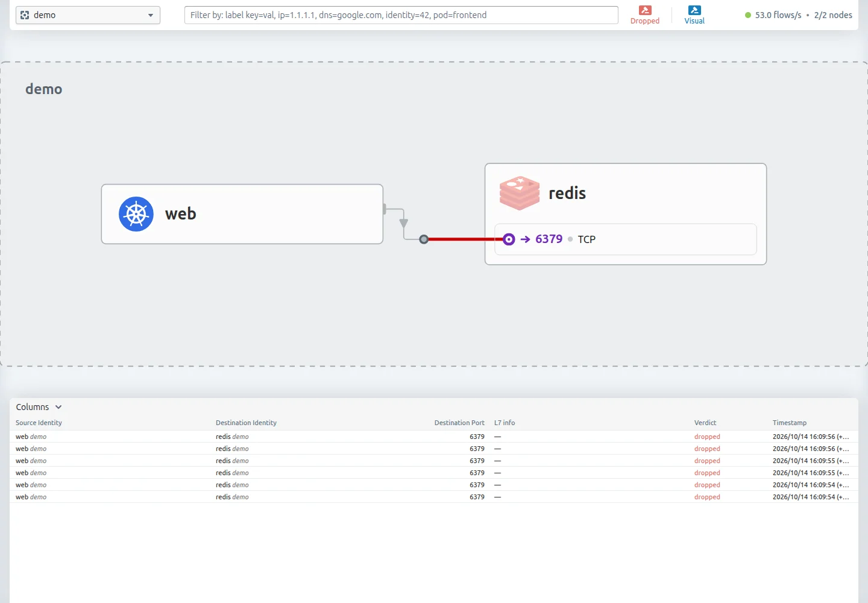Click the 53.0 flows/s indicator
This screenshot has width=868, height=603.
[x=778, y=15]
